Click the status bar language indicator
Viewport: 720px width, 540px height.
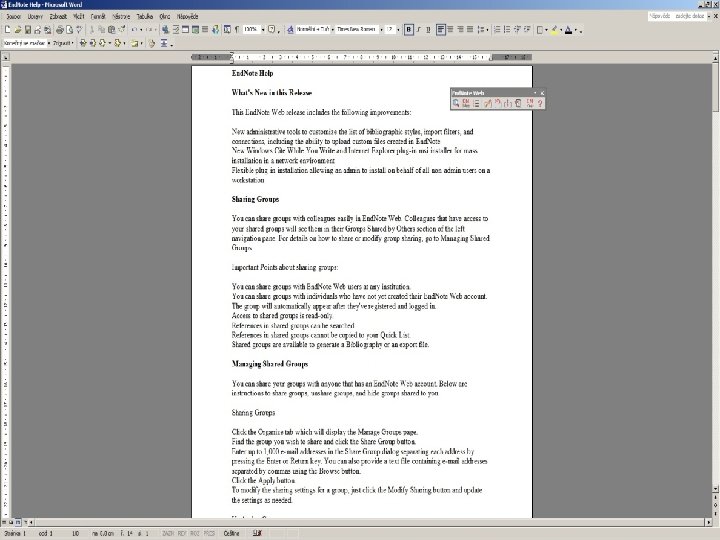tap(231, 533)
